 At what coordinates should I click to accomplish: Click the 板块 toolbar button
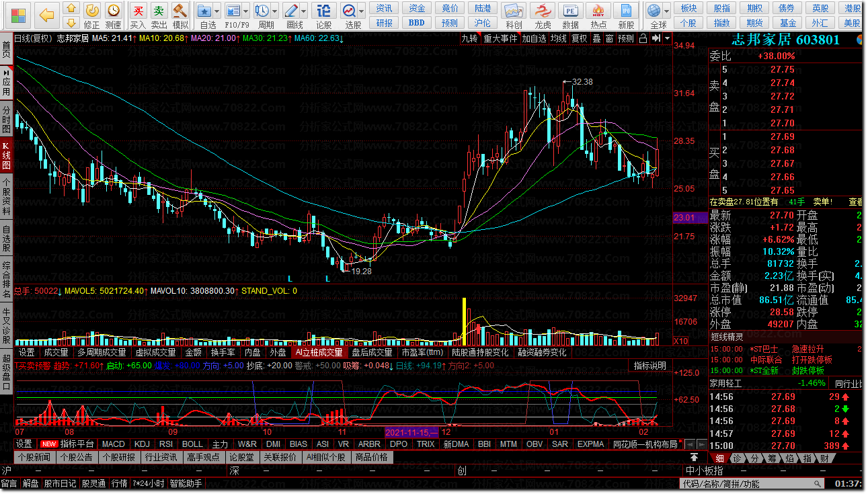pos(688,8)
